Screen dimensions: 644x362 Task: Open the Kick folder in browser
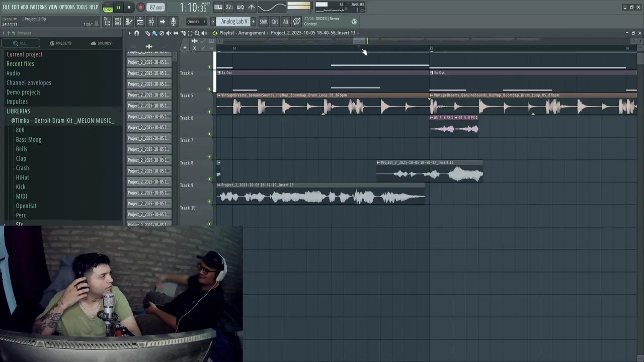(21, 187)
